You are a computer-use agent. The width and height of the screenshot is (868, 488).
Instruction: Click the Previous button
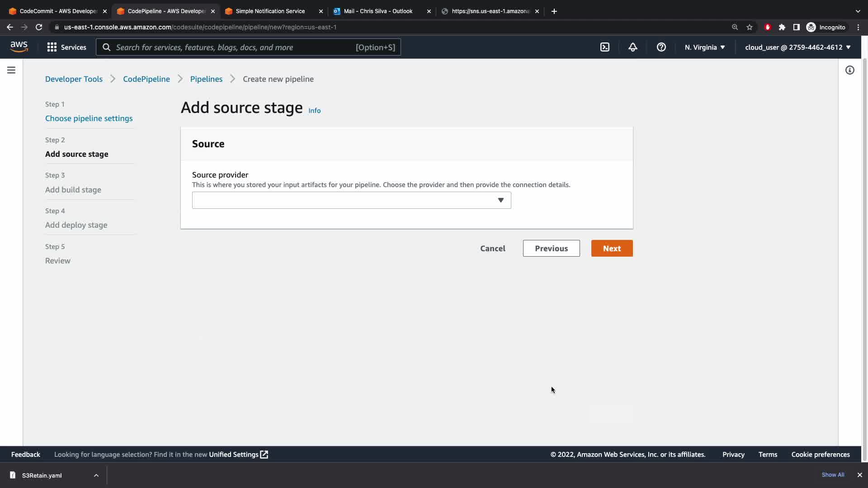tap(551, 249)
